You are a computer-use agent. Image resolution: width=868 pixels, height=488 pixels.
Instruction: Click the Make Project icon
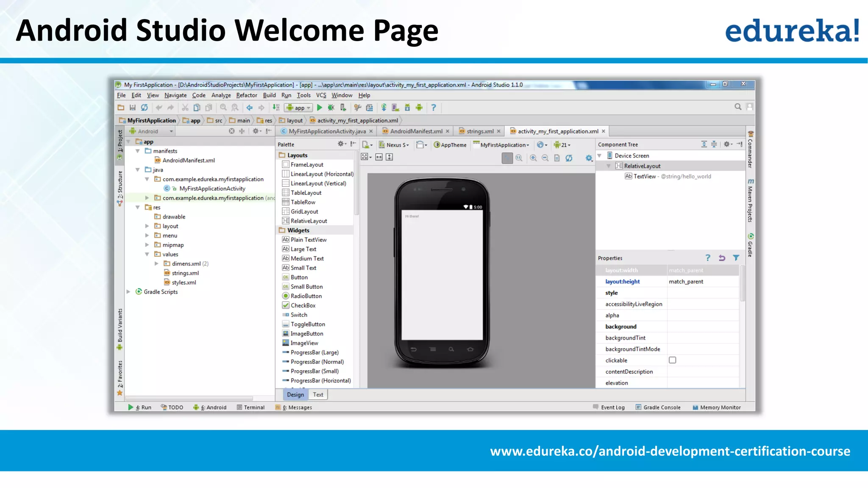coord(276,108)
